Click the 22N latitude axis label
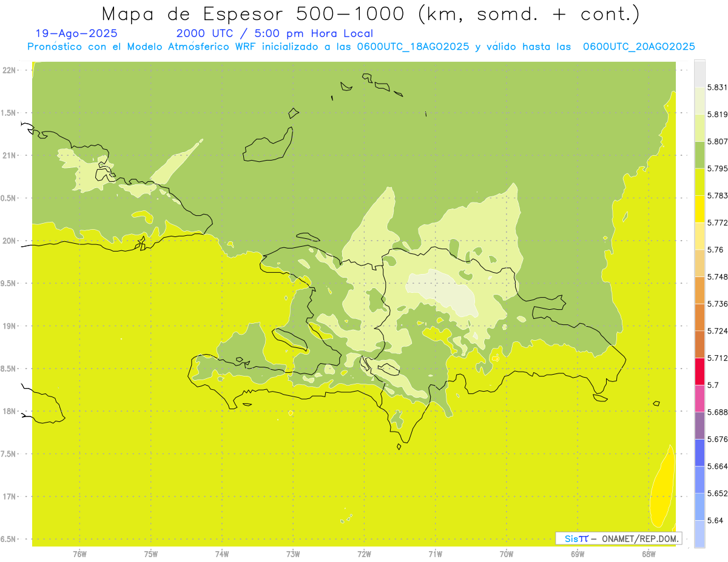Screen dimensions: 728x562 click(x=10, y=70)
